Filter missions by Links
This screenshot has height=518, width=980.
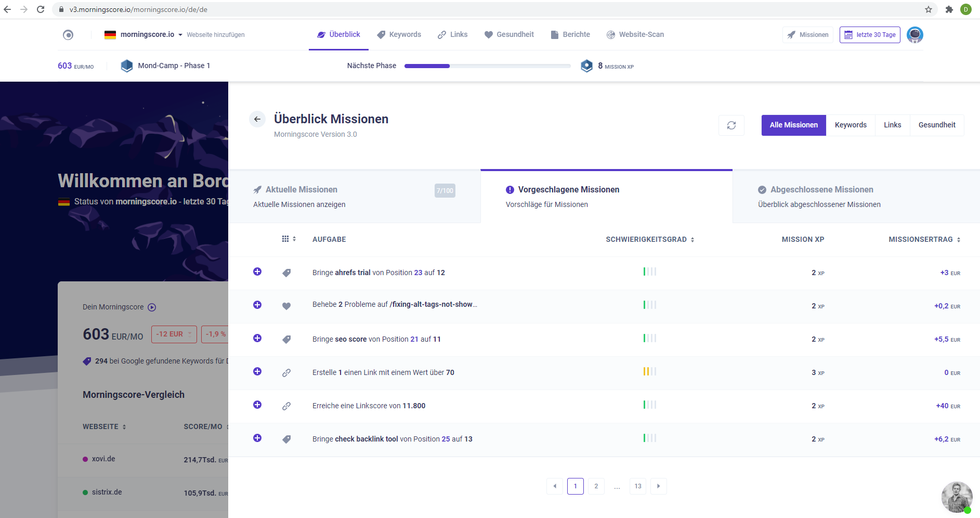click(892, 125)
